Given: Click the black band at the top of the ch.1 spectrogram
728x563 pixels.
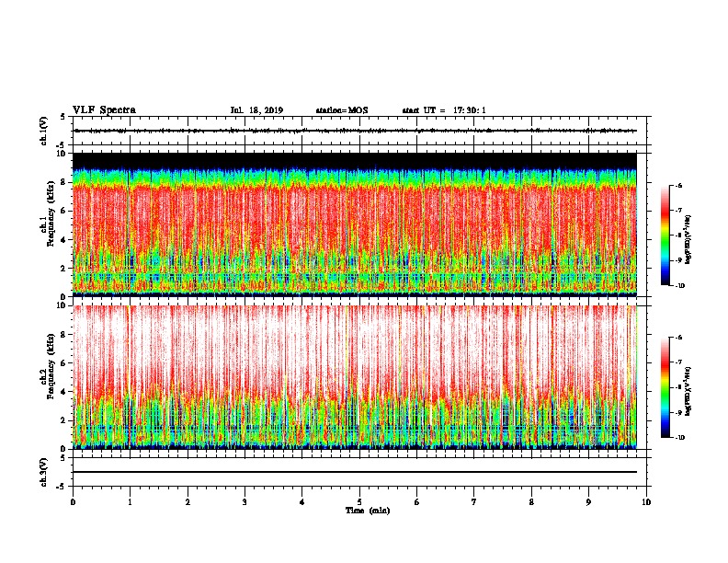Looking at the screenshot, I should (x=355, y=160).
